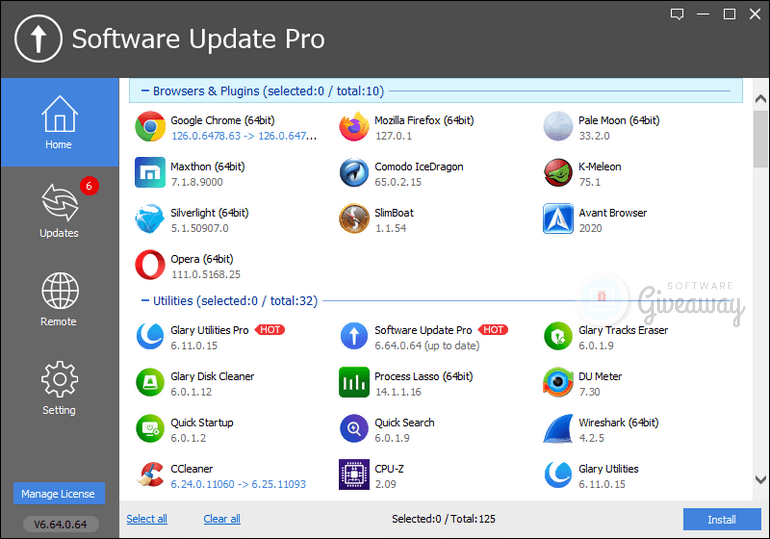Click HOT badge next to Software Update Pro
The image size is (770, 539).
click(x=493, y=330)
